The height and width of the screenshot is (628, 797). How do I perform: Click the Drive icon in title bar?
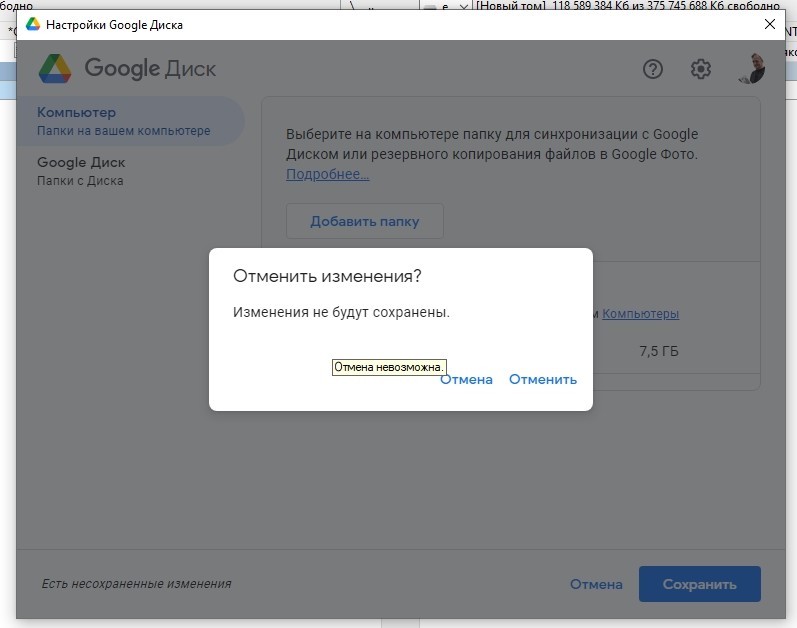33,24
